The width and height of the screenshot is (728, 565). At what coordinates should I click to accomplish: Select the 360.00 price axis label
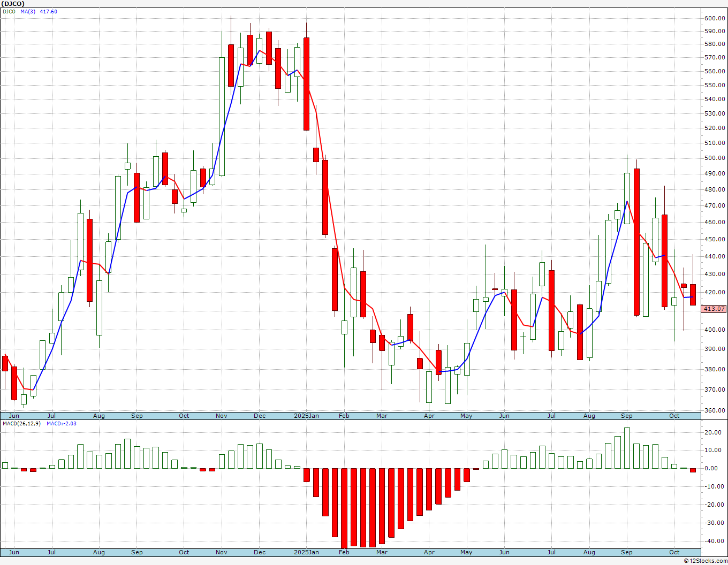[x=715, y=411]
